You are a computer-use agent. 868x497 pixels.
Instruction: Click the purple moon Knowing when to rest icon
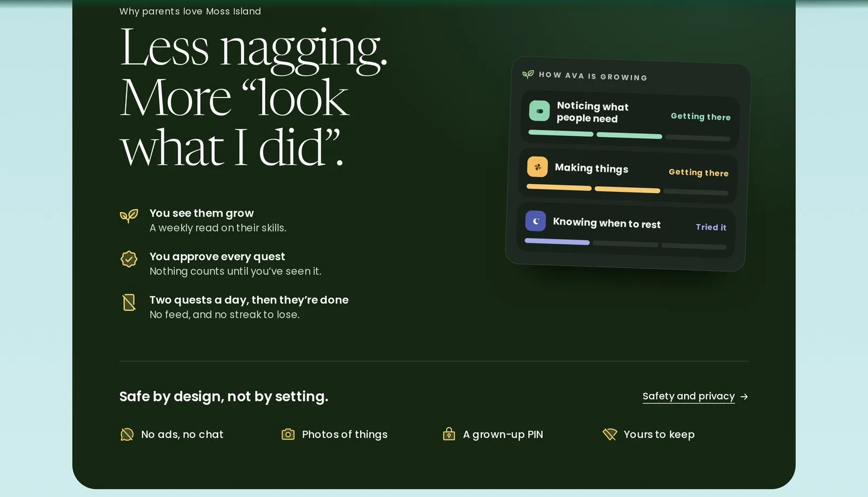(535, 221)
